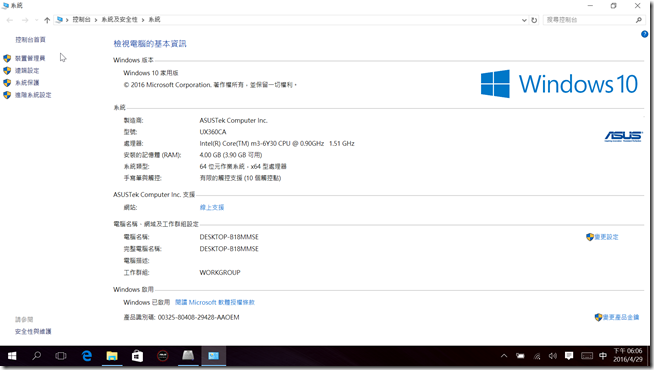Select the System breadcrumb segment
This screenshot has height=370, width=654.
(154, 20)
